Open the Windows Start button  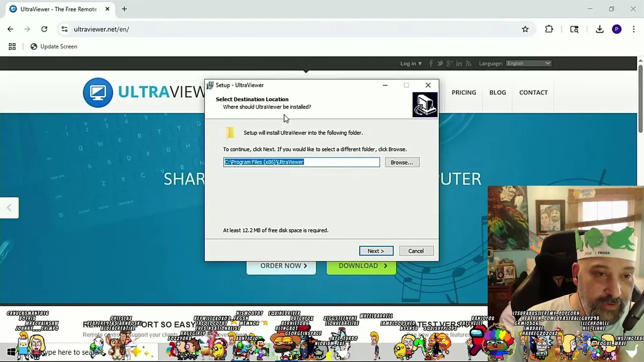pyautogui.click(x=11, y=352)
